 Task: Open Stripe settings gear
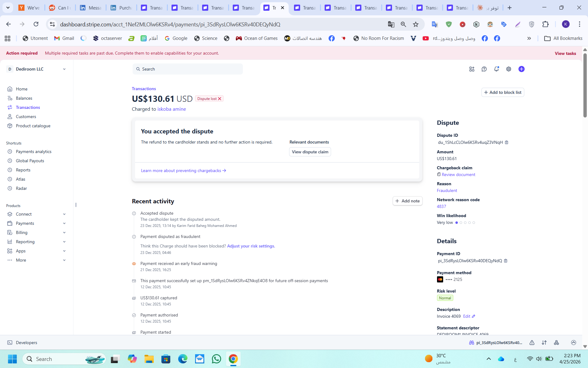click(x=509, y=69)
